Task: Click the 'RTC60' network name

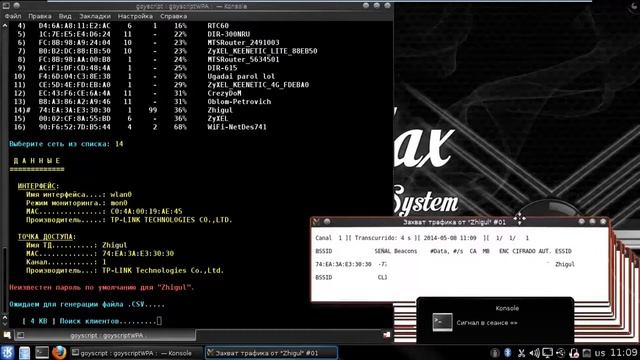Action: click(x=218, y=26)
